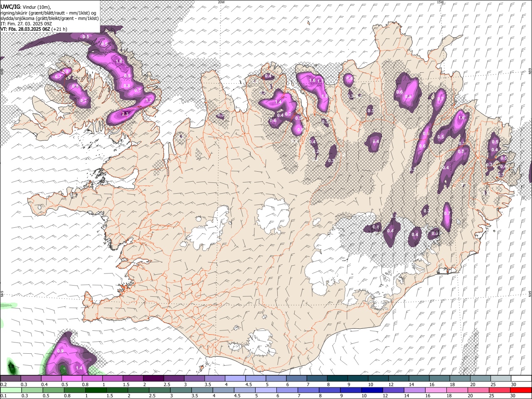Click the UWC/IG title in the header box

[10, 7]
